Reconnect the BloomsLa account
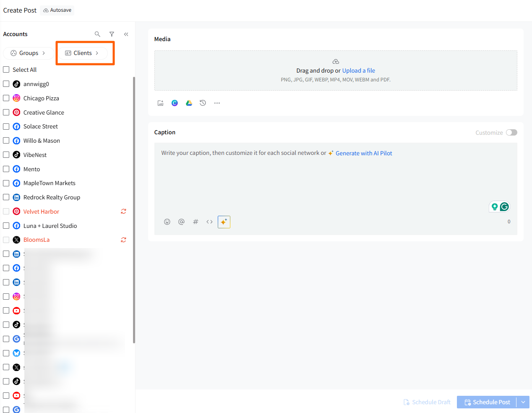 tap(123, 240)
